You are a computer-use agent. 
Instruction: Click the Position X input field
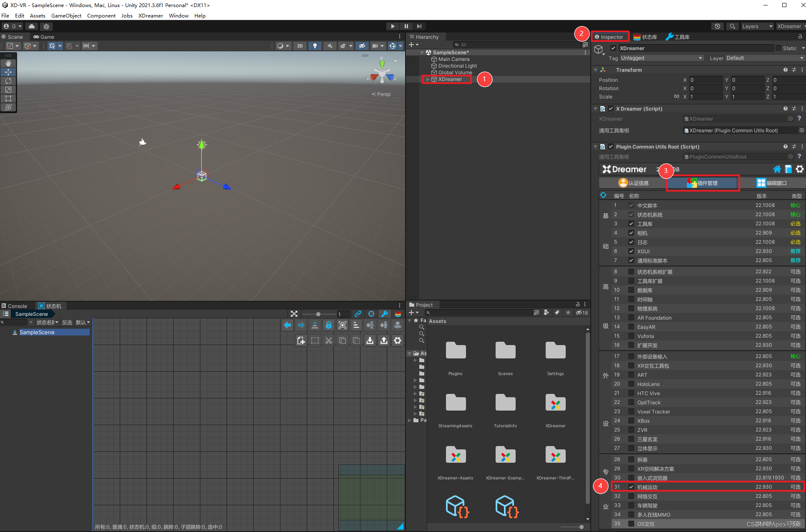(706, 80)
